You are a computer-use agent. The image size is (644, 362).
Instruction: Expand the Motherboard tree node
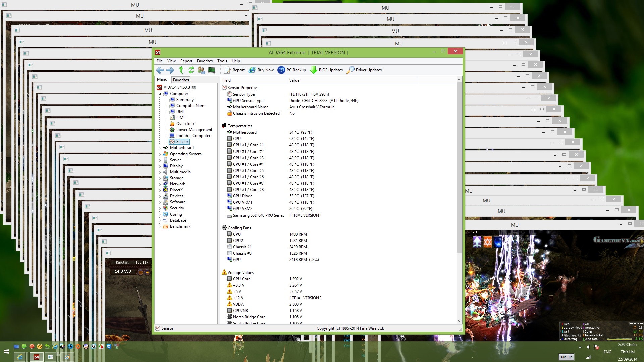click(160, 148)
